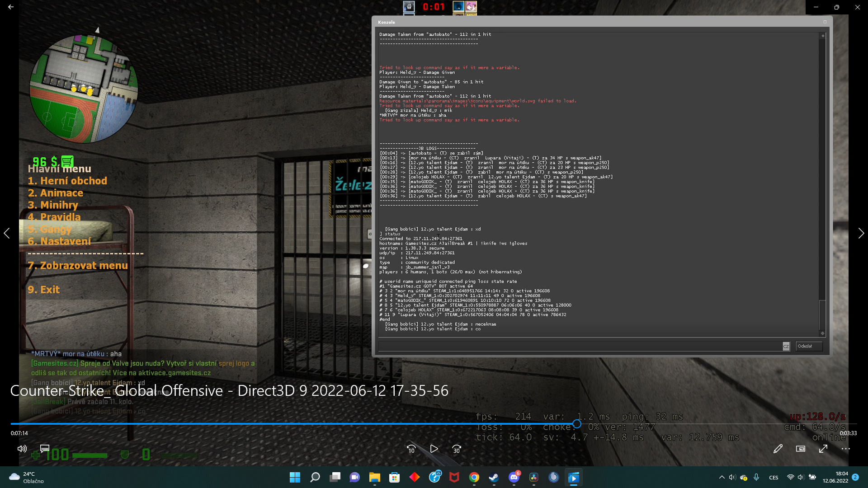Switch keyboard language CES indicator

pyautogui.click(x=774, y=478)
